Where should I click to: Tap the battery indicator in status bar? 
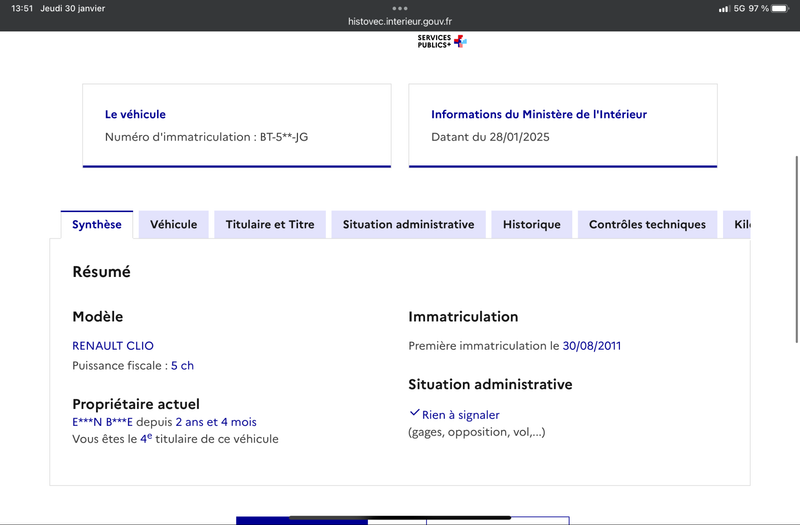pos(780,8)
